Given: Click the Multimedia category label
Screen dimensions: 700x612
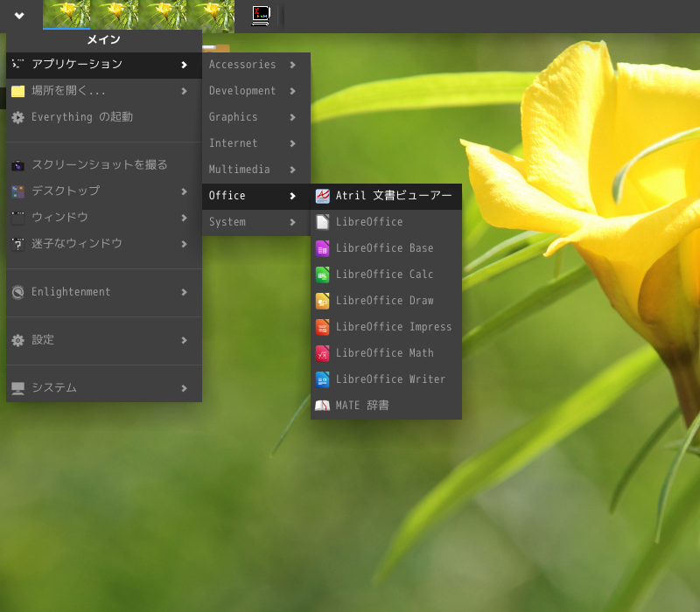Looking at the screenshot, I should pos(239,170).
